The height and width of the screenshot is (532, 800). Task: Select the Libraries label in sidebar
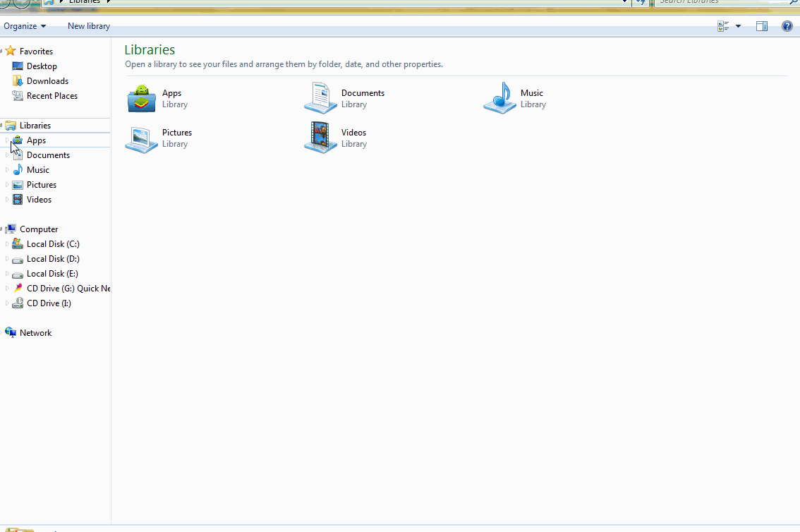[x=35, y=126]
